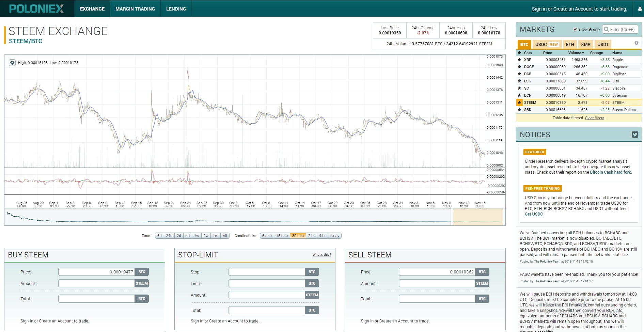Set chart zoom to 2w

pyautogui.click(x=206, y=236)
